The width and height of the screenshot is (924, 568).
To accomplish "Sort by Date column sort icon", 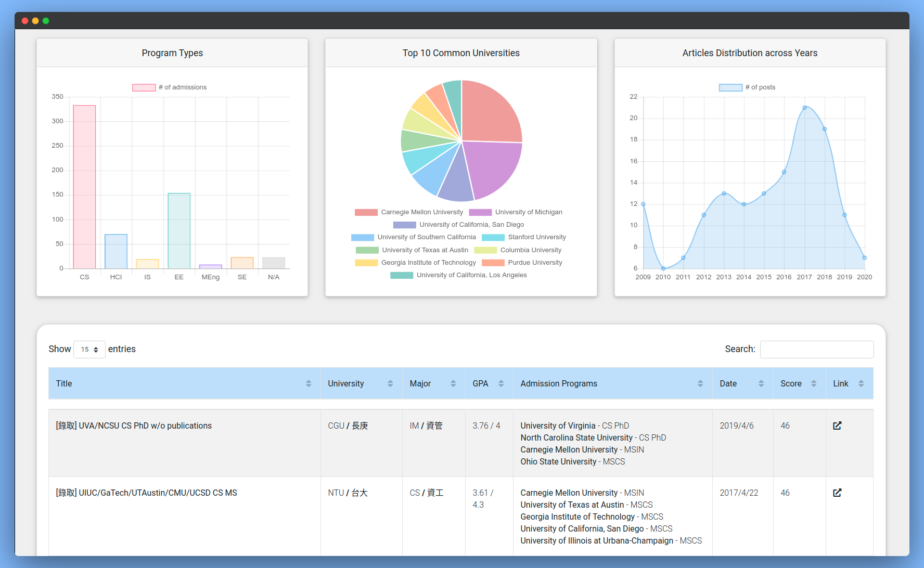I will coord(761,383).
